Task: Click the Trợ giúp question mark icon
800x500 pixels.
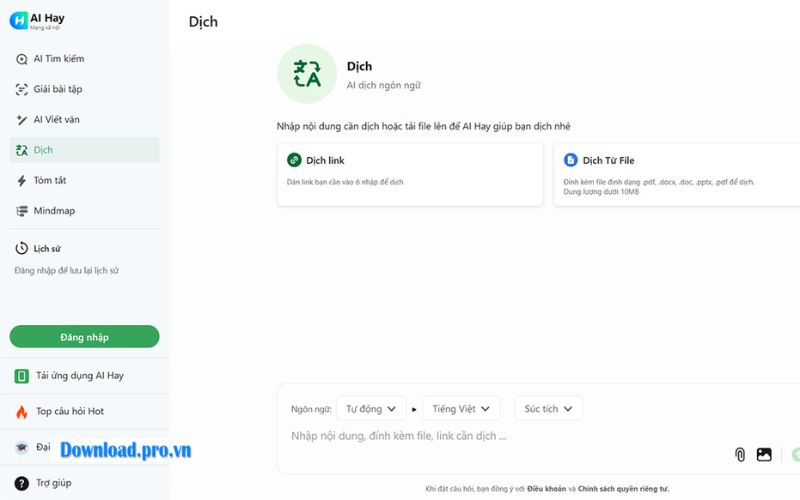Action: (x=21, y=483)
